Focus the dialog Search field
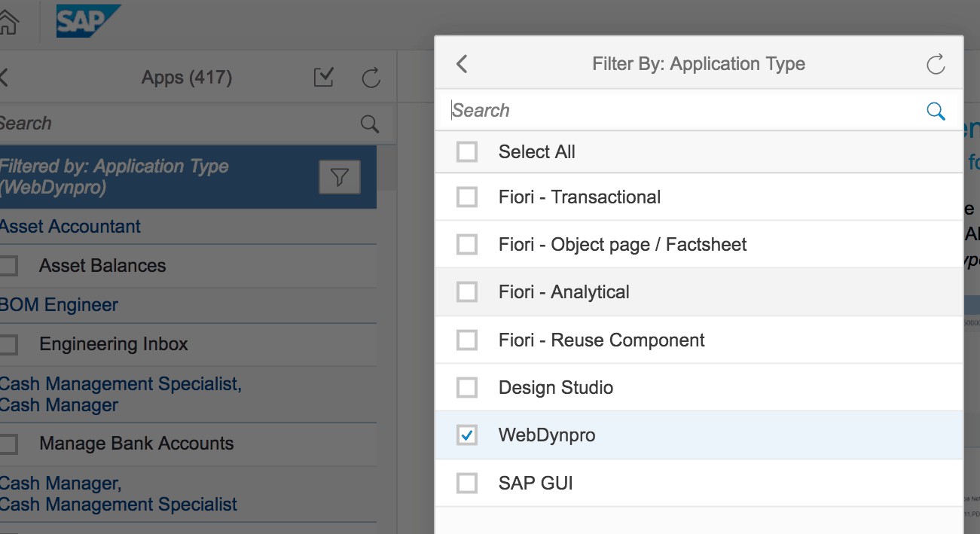This screenshot has width=980, height=534. [x=685, y=111]
